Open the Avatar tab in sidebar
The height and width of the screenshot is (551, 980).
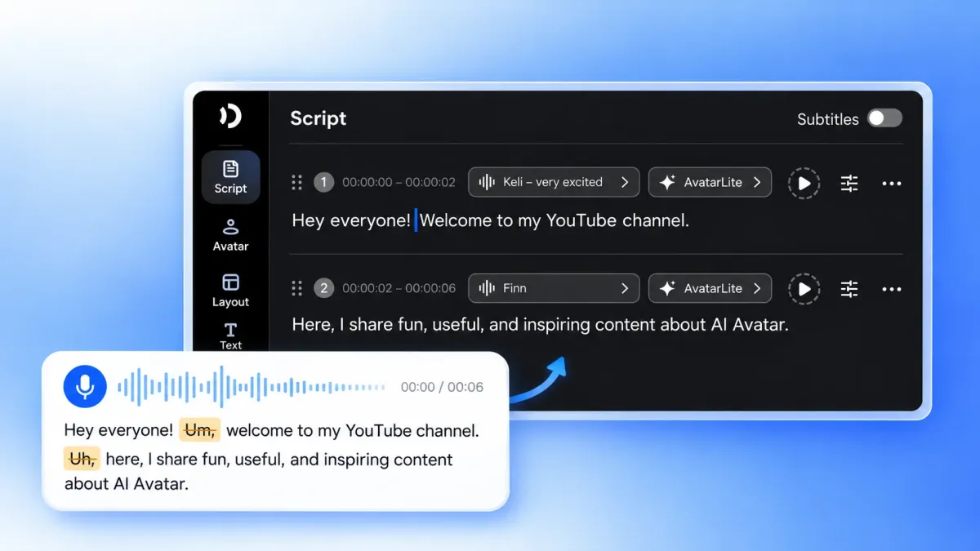click(230, 235)
